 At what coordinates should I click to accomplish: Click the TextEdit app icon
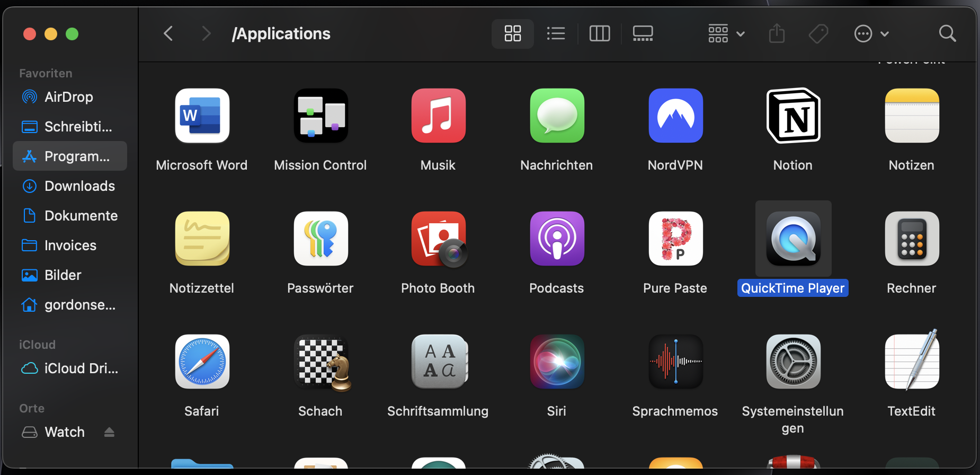[912, 360]
